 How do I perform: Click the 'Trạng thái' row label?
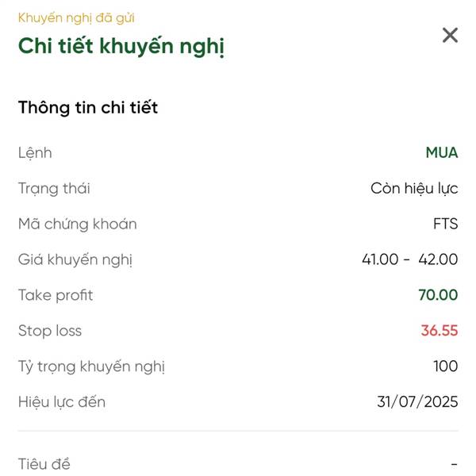[54, 189]
